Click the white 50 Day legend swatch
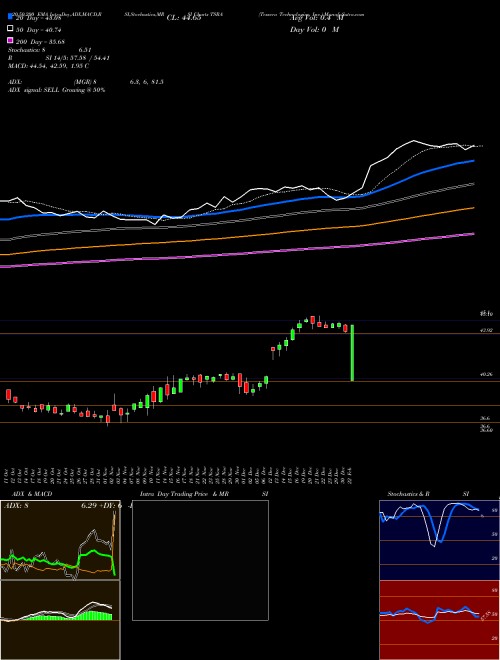Viewport: 500px width, 660px height. click(11, 29)
